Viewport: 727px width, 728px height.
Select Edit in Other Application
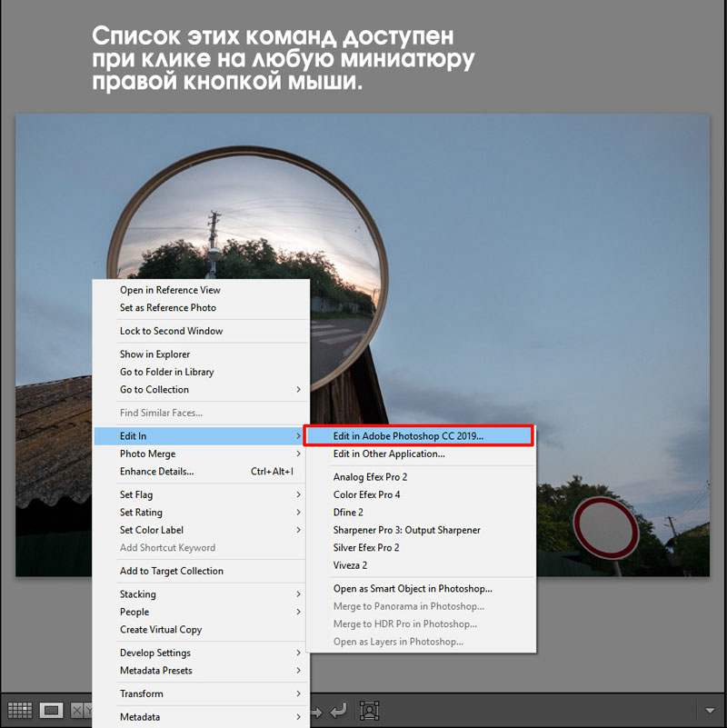[x=421, y=454]
